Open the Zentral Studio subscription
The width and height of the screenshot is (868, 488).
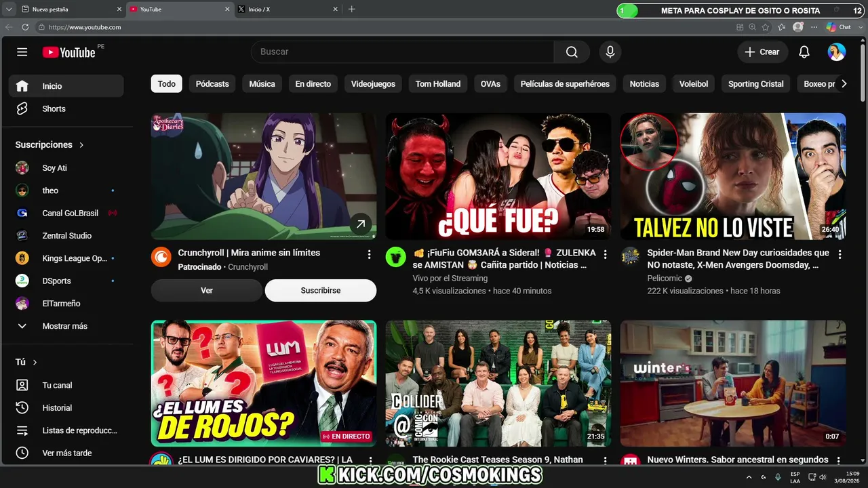point(66,236)
